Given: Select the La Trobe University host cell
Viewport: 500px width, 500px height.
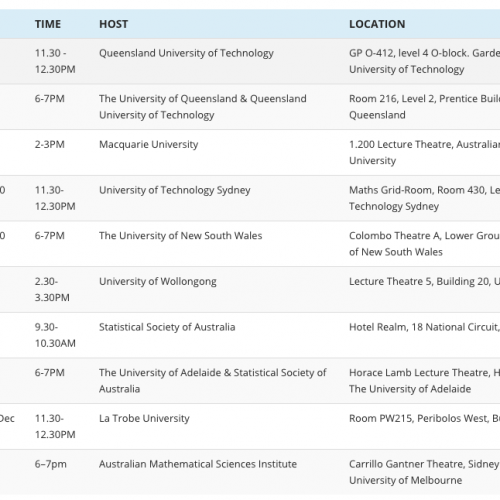Looking at the screenshot, I should tap(144, 418).
